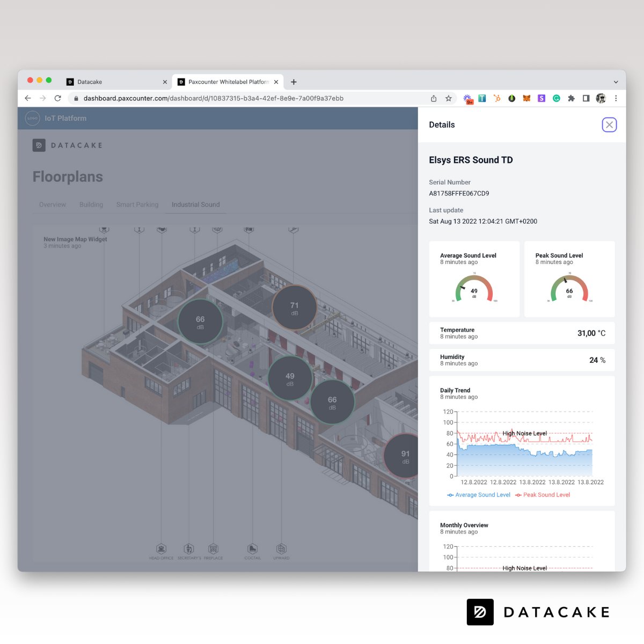Go back with the browser back arrow

(28, 98)
